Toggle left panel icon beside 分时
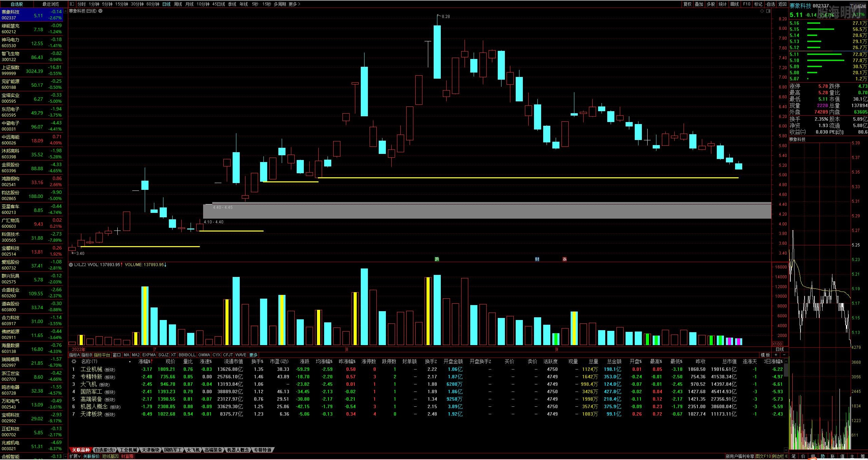Viewport: 868px width, 460px height. pos(72,4)
